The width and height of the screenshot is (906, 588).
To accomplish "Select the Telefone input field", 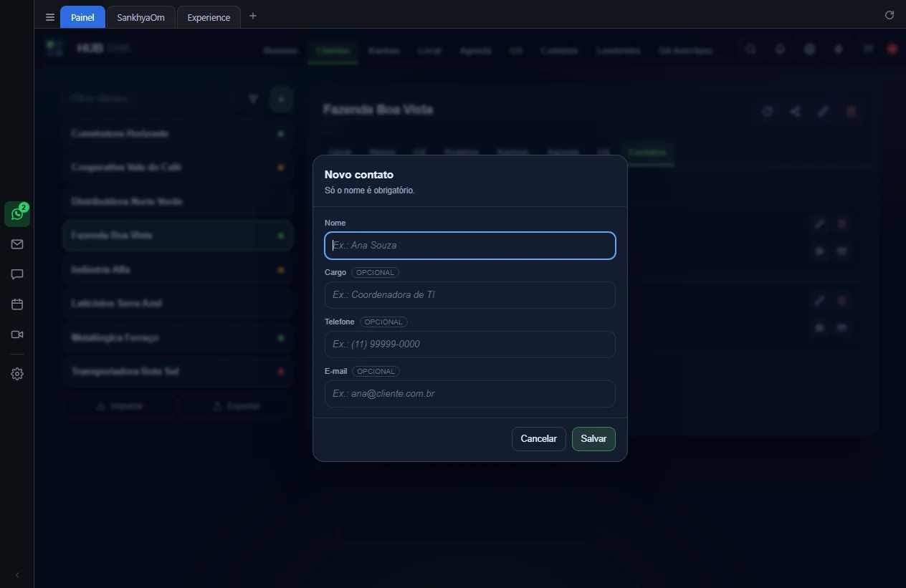I will point(470,344).
